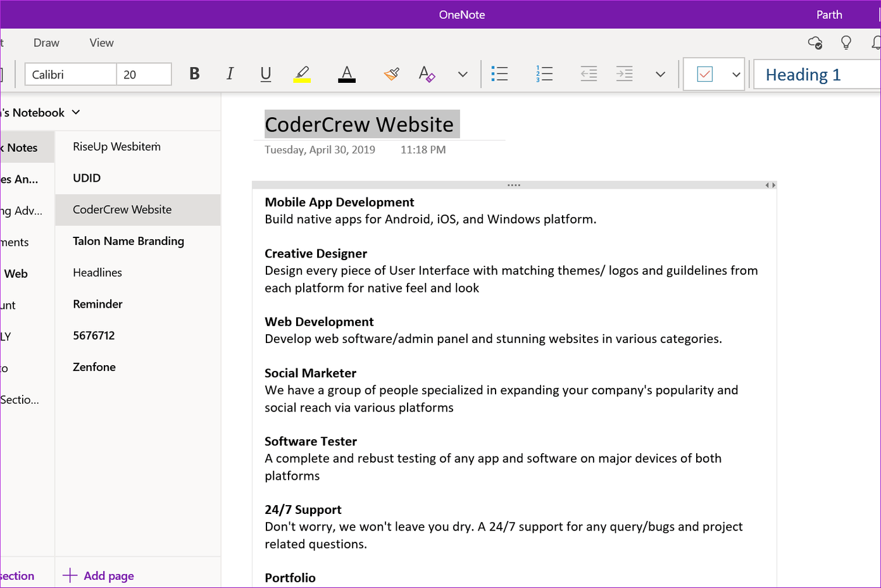Viewport: 881px width, 588px height.
Task: Insert a bulleted list
Action: point(499,74)
